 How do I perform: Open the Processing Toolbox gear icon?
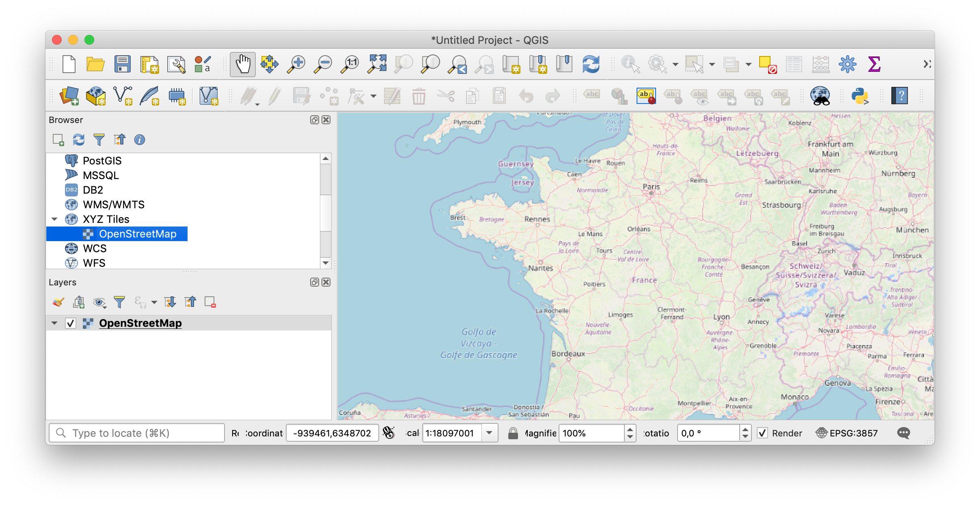tap(847, 64)
